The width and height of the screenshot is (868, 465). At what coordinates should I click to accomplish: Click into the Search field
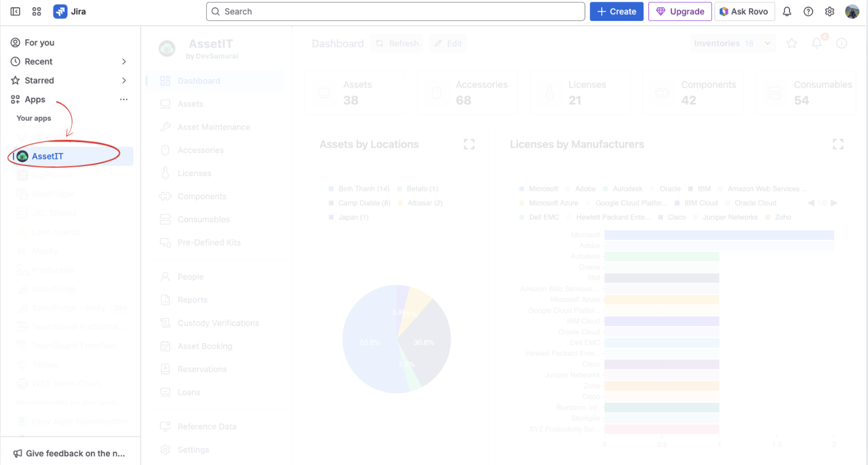(395, 12)
